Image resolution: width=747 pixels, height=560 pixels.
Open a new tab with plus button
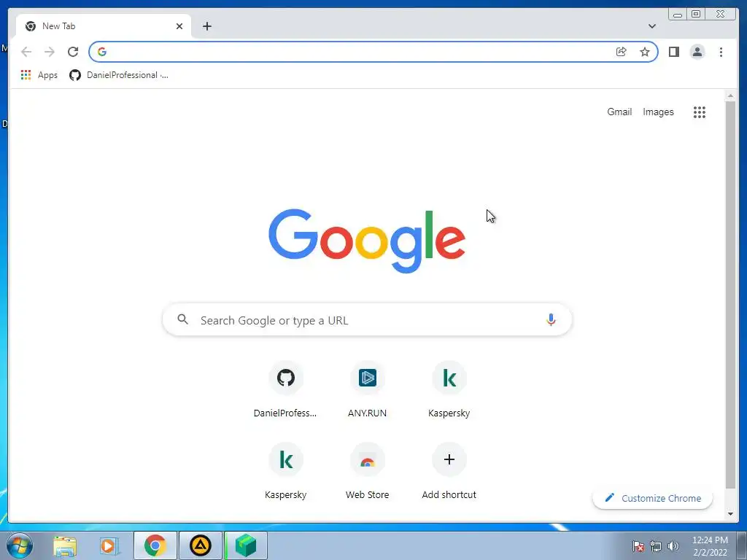click(206, 26)
